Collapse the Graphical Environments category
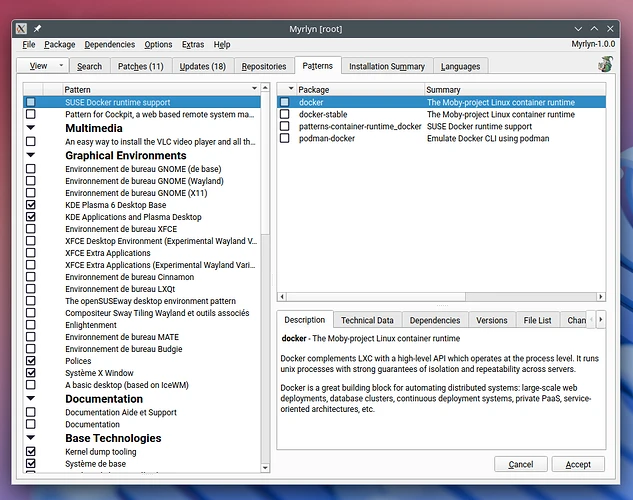The height and width of the screenshot is (500, 633). click(x=31, y=156)
